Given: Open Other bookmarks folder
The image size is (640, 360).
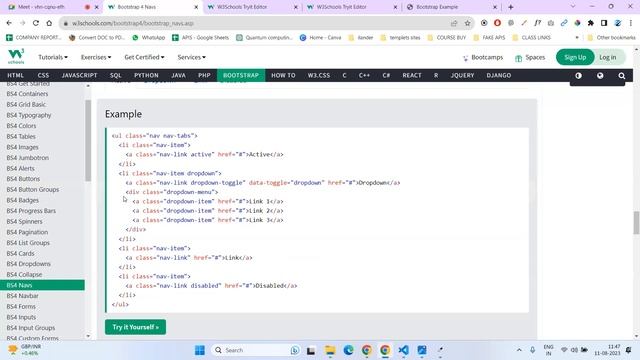Looking at the screenshot, I should click(x=611, y=38).
